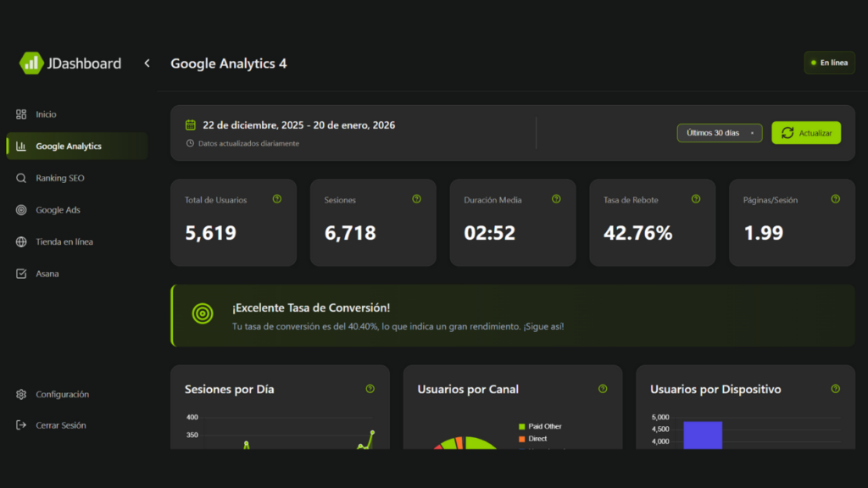Toggle the Direct legend entry in chart

coord(538,439)
